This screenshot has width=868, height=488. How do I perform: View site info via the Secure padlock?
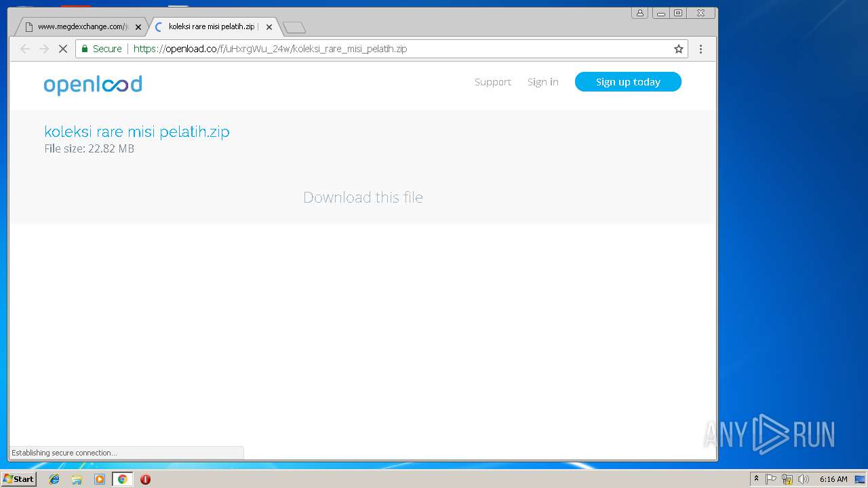[102, 49]
